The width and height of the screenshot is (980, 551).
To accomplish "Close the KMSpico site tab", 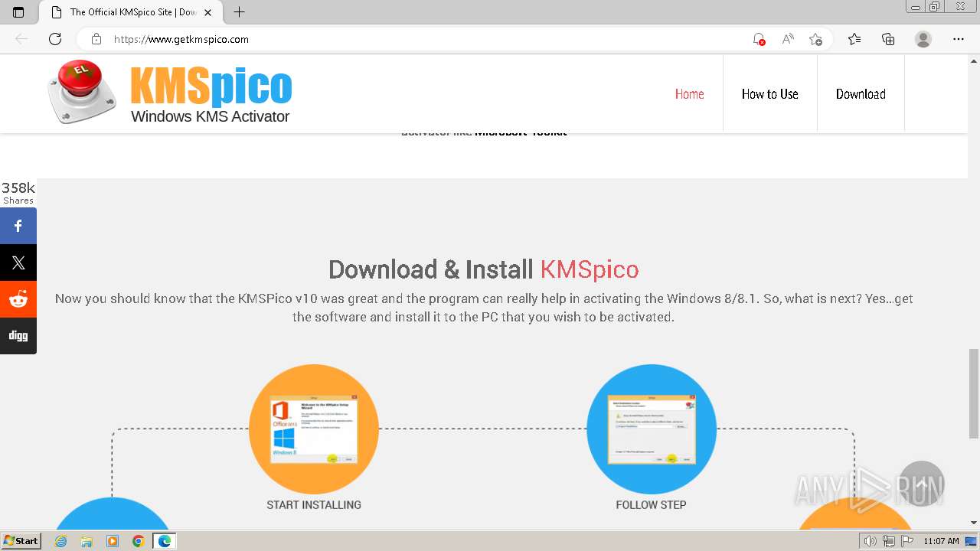I will pos(207,12).
